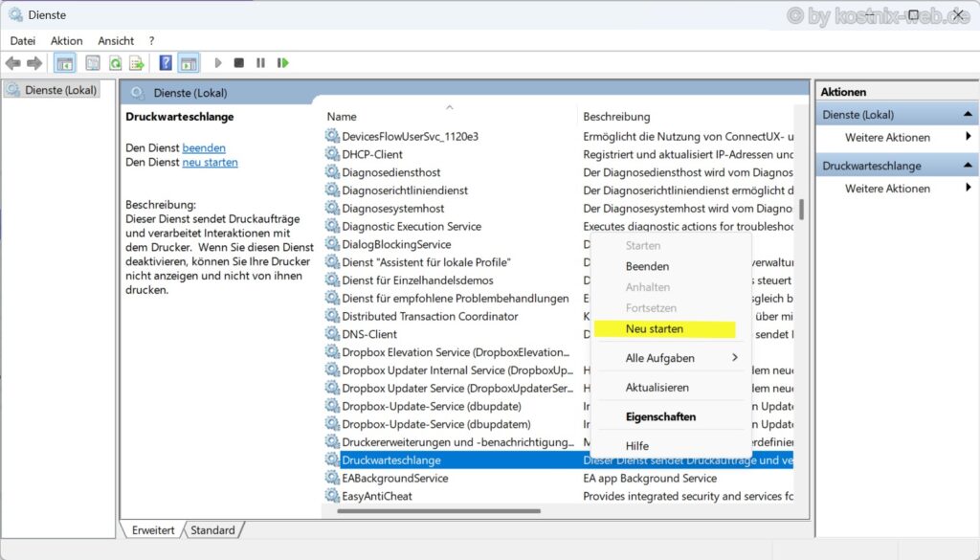Screen dimensions: 980x560
Task: Click the horizontal scrollbar thumb
Action: (438, 511)
